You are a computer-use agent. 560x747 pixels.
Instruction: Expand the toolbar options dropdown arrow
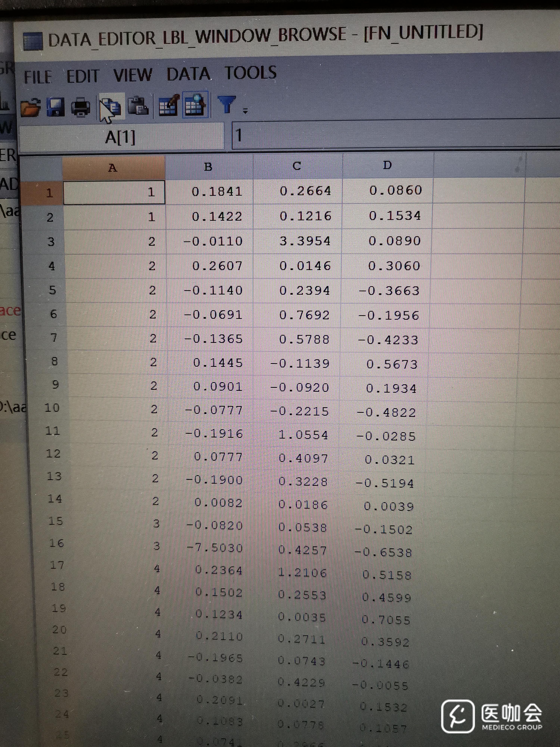pos(245,111)
